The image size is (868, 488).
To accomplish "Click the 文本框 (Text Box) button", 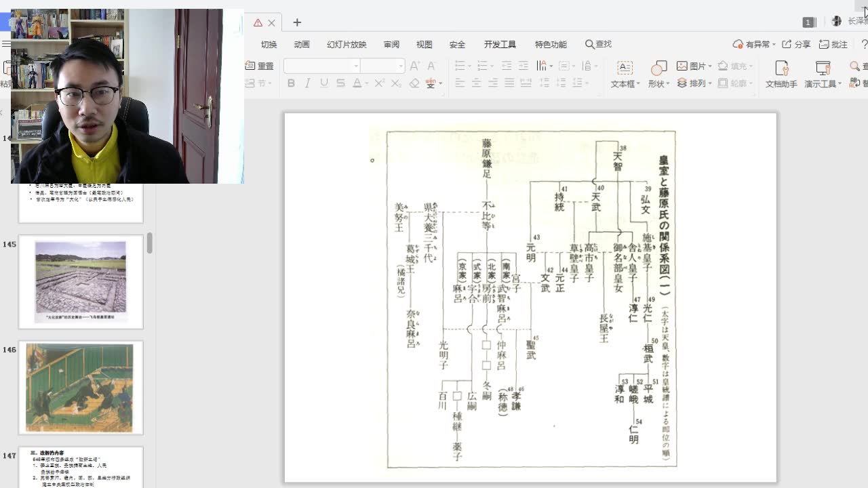I will pyautogui.click(x=625, y=75).
